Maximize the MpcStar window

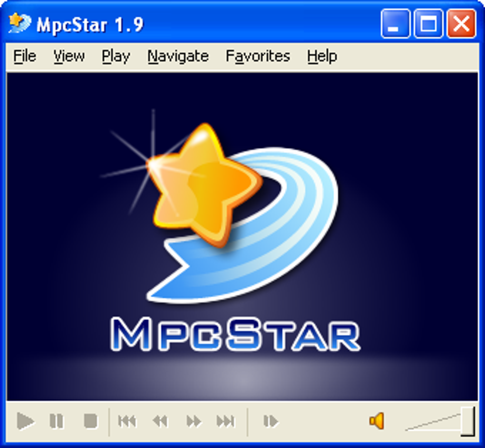point(429,23)
